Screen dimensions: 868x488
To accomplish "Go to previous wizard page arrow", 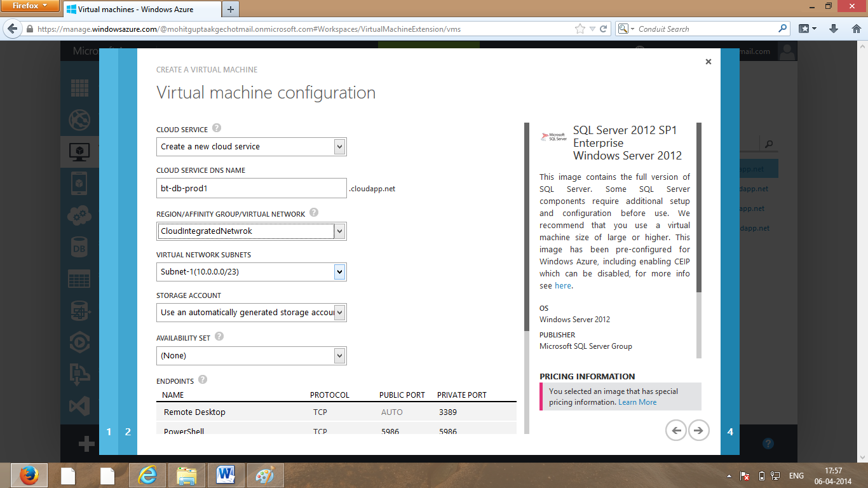I will click(x=676, y=430).
